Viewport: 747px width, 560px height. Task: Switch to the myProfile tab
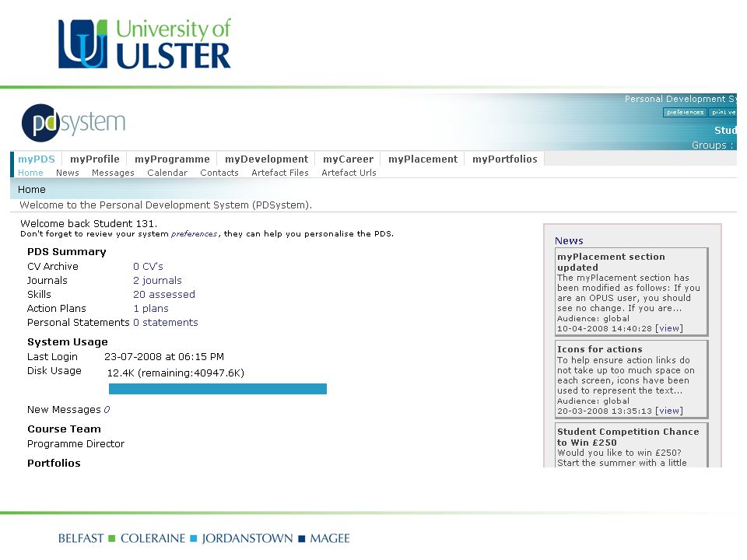(x=95, y=159)
